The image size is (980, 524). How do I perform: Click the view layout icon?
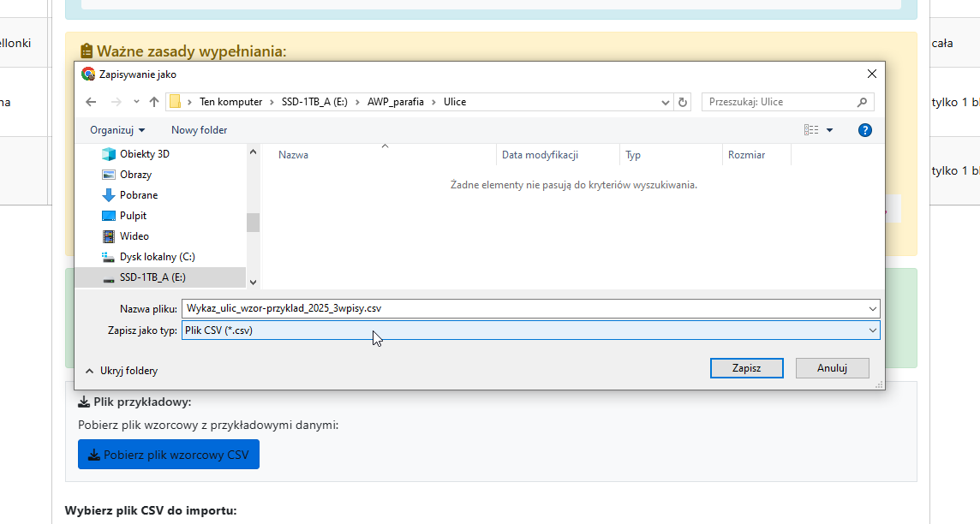click(x=810, y=130)
